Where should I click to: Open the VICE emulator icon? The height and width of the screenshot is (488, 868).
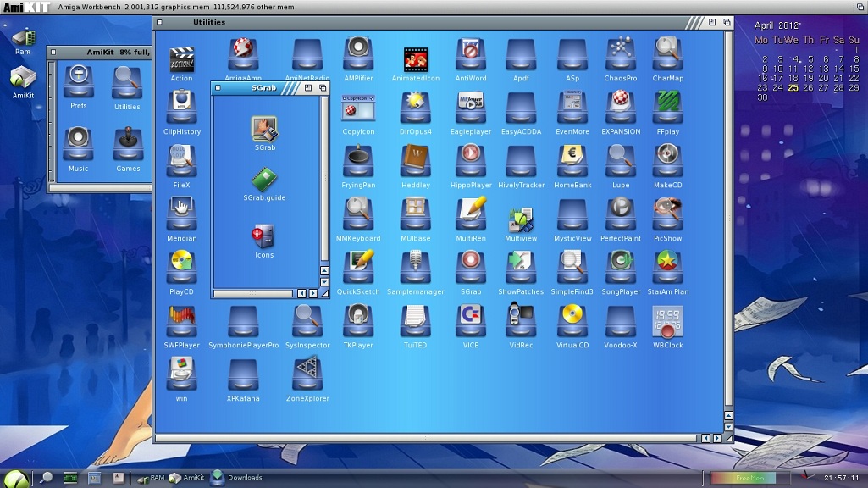click(471, 321)
